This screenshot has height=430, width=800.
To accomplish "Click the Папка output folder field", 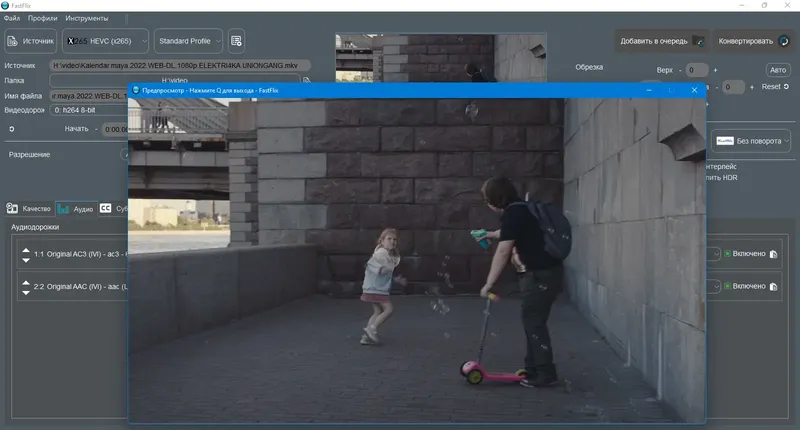I will click(174, 80).
